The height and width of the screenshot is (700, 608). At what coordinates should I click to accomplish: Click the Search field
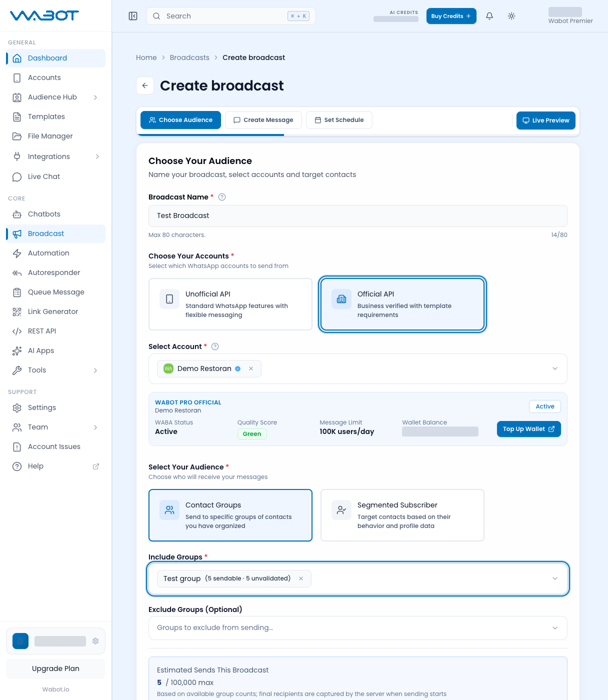(x=231, y=16)
